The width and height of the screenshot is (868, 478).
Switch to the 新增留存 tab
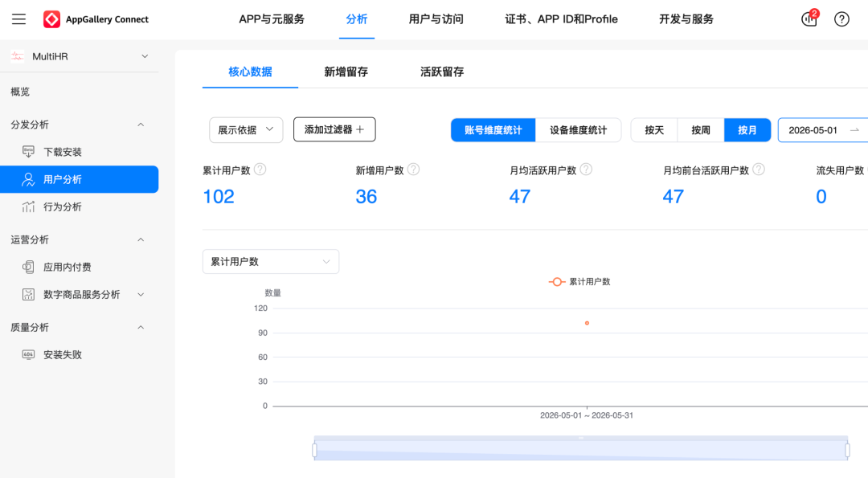pos(346,72)
